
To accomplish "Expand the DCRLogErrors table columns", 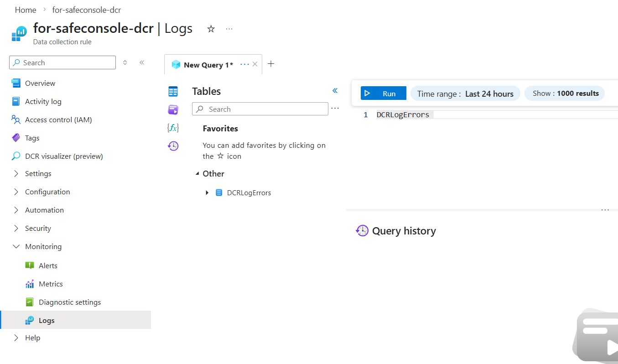I will 207,192.
